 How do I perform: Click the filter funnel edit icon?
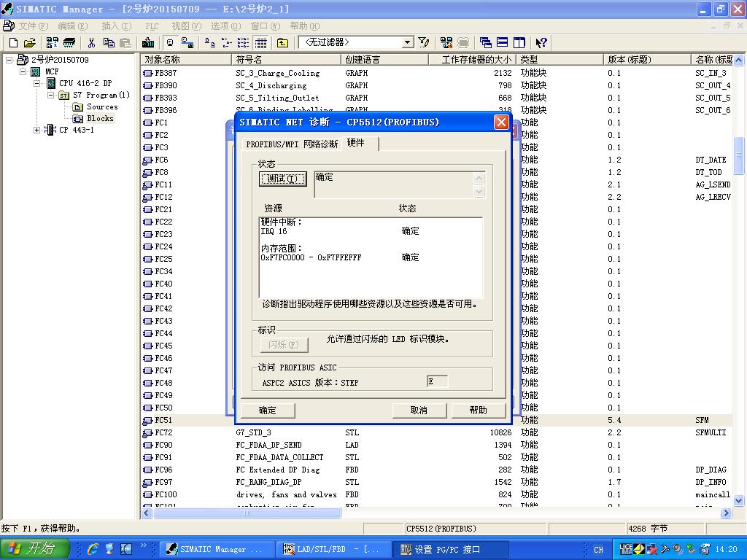(x=424, y=43)
